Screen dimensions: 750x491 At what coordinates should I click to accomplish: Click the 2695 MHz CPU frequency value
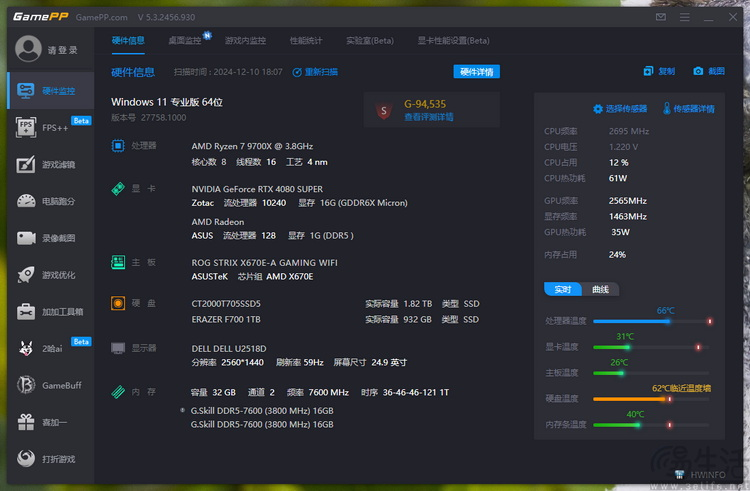tap(629, 131)
